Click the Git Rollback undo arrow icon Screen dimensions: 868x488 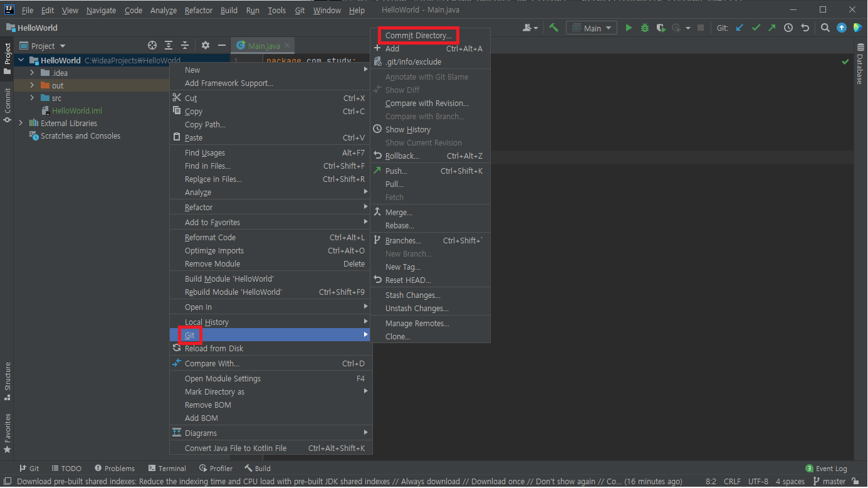coord(805,28)
